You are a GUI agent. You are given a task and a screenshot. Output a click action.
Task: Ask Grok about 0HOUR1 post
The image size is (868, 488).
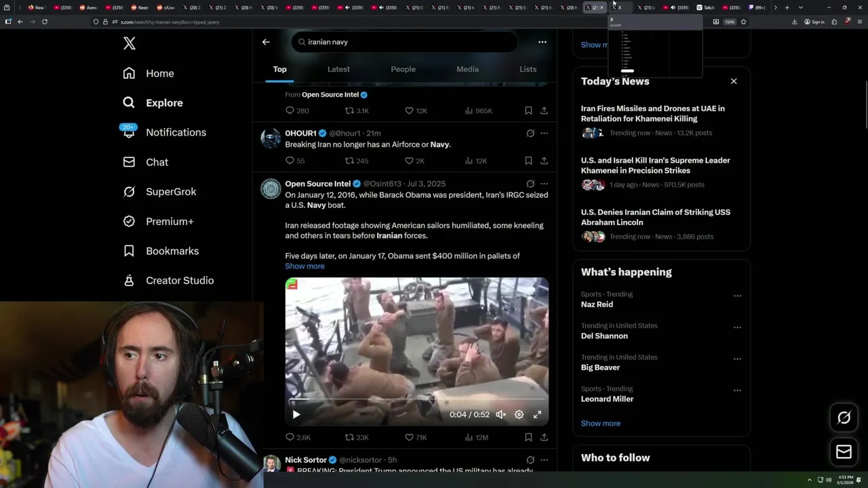tap(530, 134)
